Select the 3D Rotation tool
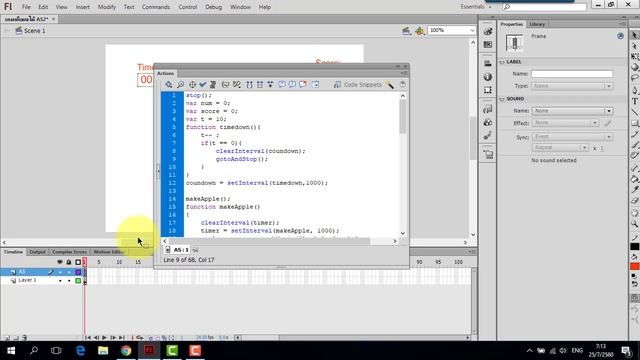Viewport: 640px width, 360px height. [634, 67]
